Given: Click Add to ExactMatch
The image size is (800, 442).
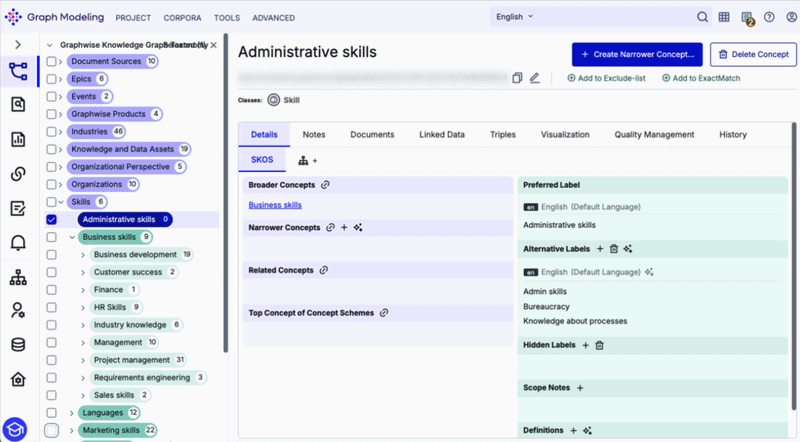Looking at the screenshot, I should pyautogui.click(x=701, y=78).
